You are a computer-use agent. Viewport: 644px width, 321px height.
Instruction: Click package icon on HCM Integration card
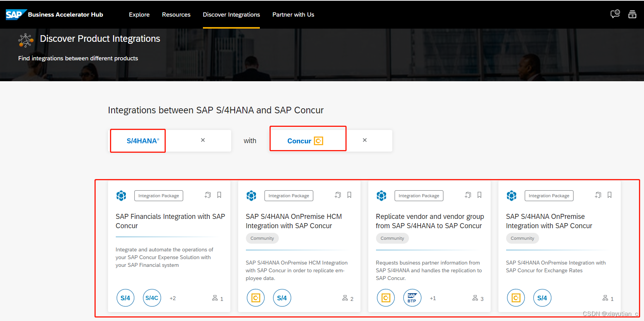point(251,196)
